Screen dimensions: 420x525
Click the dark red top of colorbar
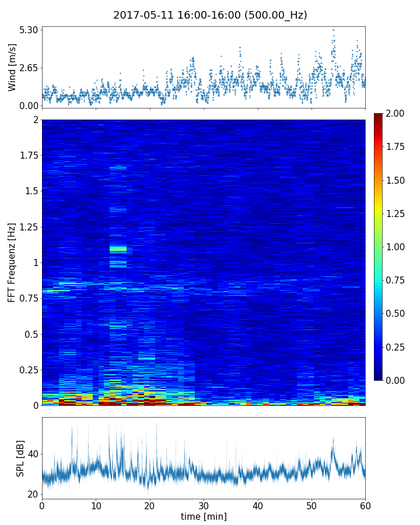(x=379, y=116)
